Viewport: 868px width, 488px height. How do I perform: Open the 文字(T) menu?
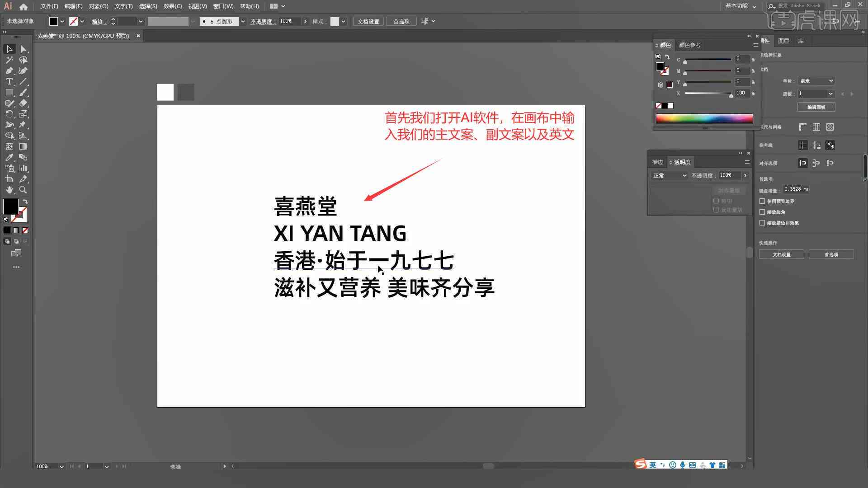coord(121,6)
